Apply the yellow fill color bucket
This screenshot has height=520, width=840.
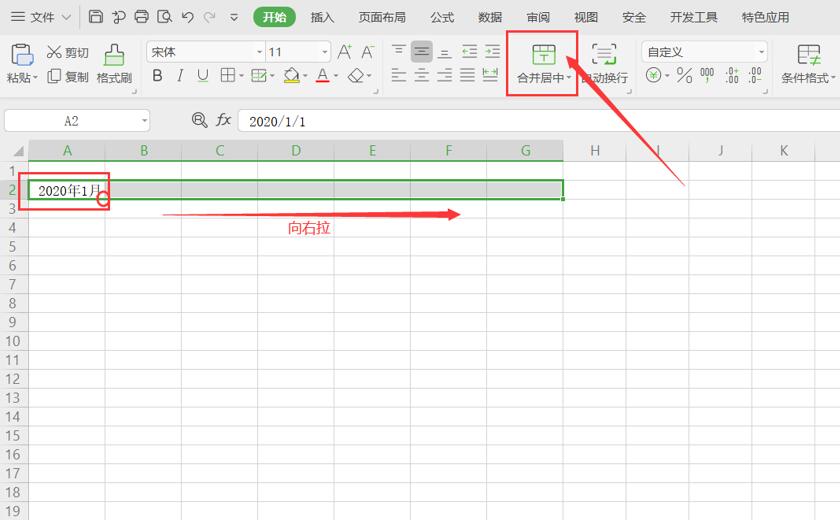click(291, 76)
